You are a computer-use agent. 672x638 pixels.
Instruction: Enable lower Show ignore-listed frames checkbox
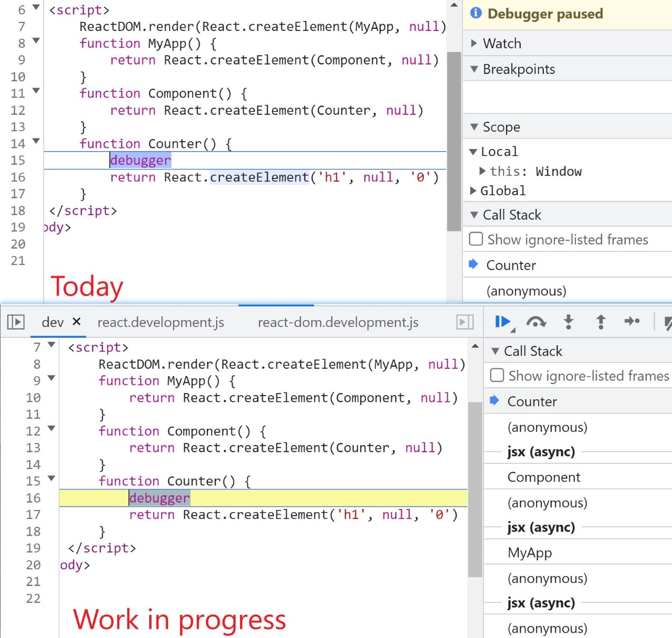click(x=497, y=375)
